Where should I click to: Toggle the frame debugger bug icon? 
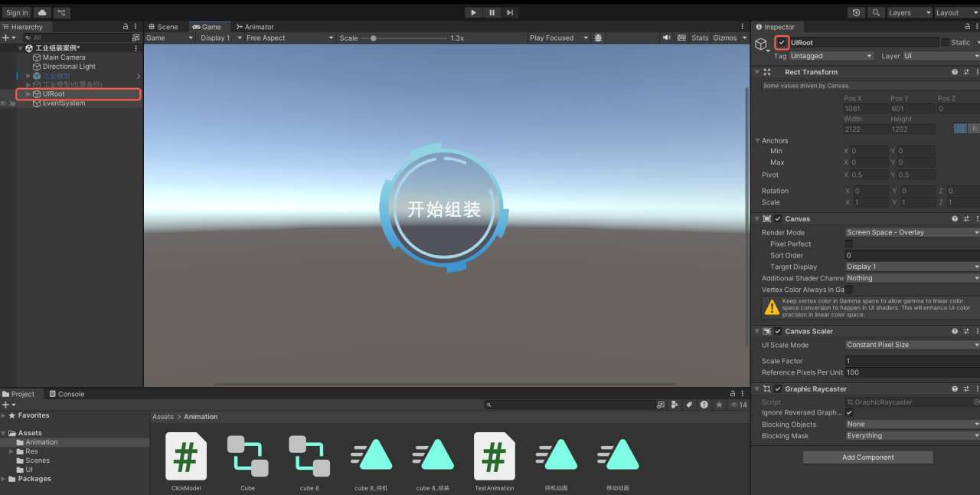coord(598,38)
